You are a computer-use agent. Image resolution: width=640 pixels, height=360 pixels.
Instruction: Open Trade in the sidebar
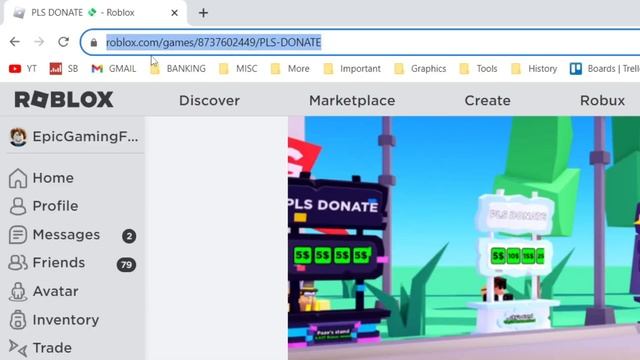point(52,348)
